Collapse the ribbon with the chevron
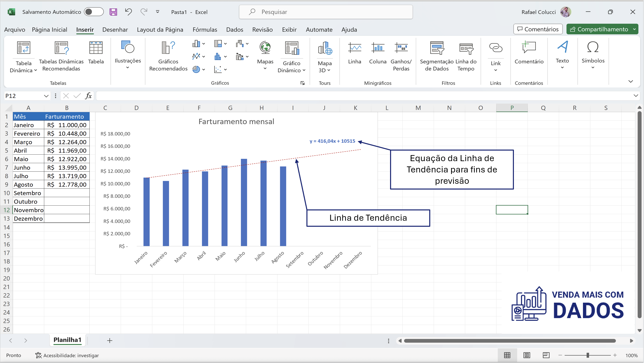Viewport: 644px width, 363px height. click(631, 81)
